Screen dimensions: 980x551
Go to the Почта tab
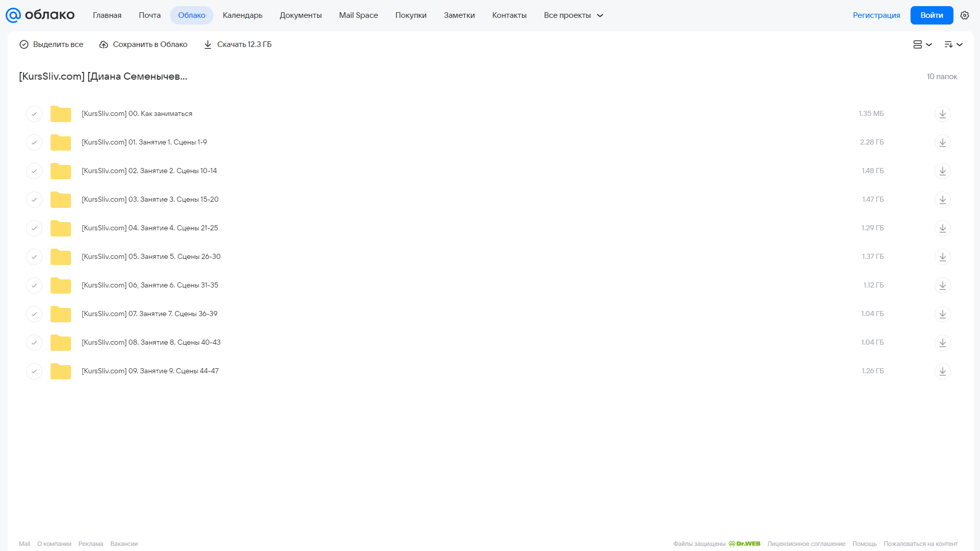point(150,15)
